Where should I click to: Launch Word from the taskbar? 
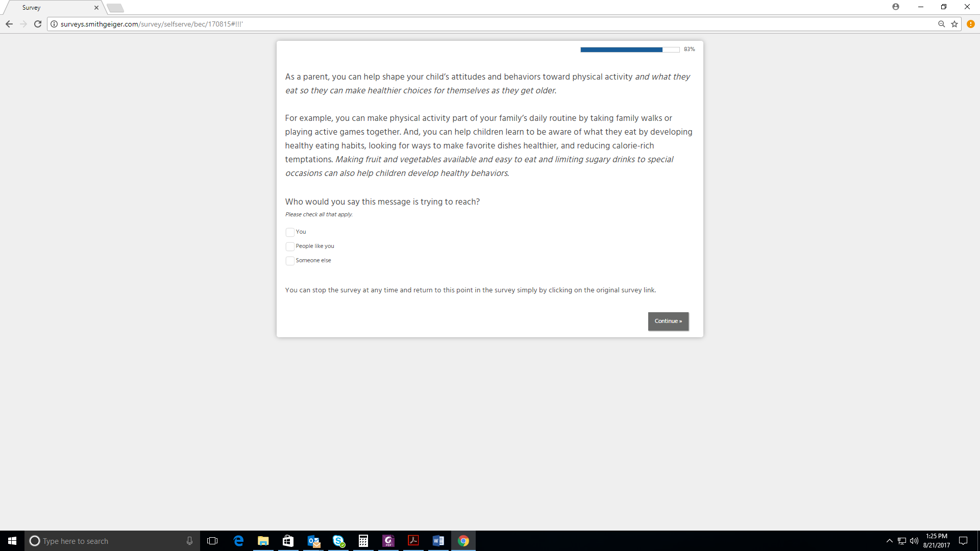click(438, 541)
